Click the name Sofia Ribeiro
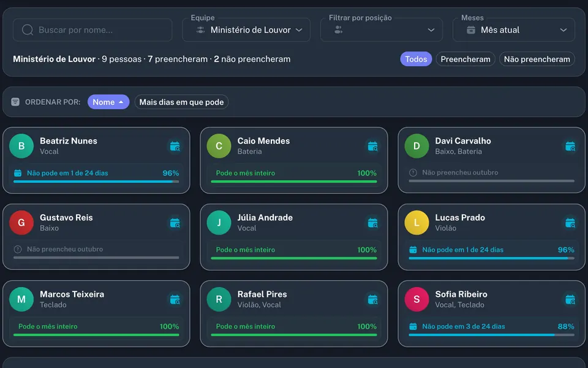The image size is (588, 368). click(461, 294)
